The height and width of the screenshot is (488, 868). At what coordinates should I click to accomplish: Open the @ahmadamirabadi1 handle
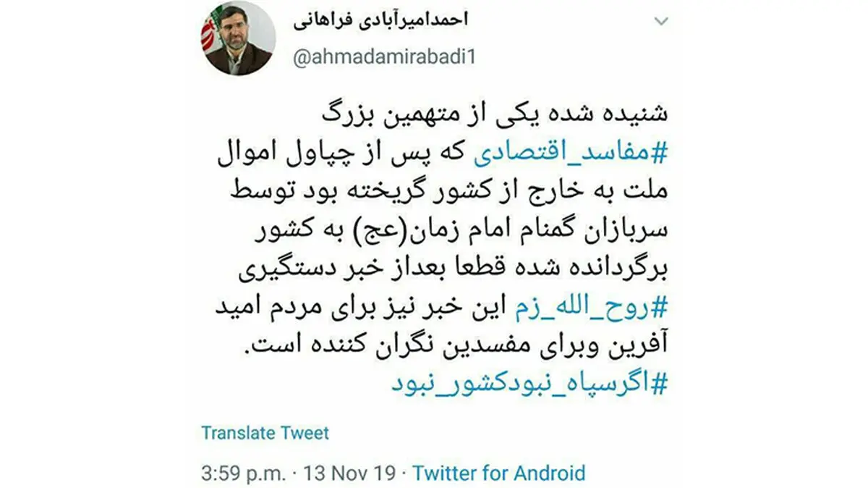coord(384,59)
